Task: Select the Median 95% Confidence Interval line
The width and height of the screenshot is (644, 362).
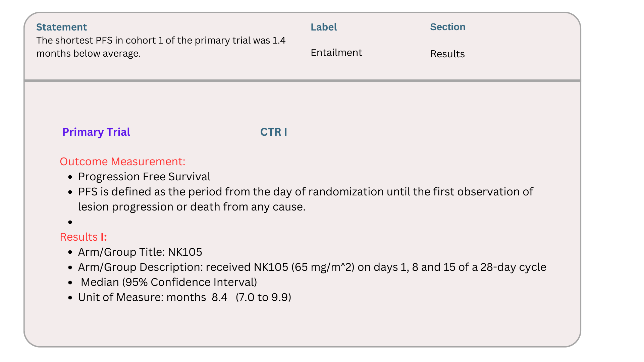Action: point(169,282)
